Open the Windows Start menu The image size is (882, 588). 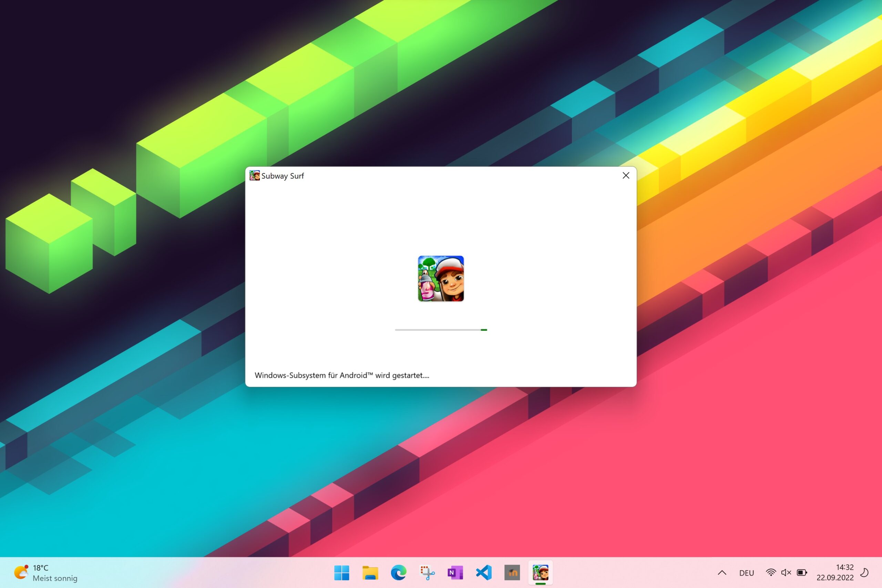[x=341, y=572]
